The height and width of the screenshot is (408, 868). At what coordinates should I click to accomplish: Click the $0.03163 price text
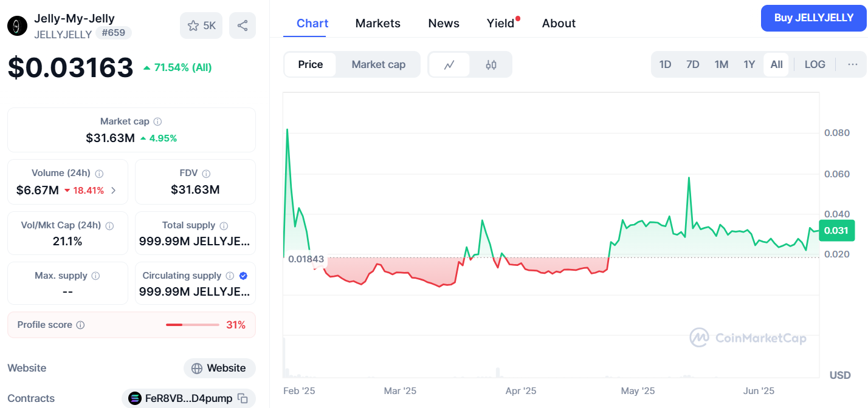[x=71, y=67]
